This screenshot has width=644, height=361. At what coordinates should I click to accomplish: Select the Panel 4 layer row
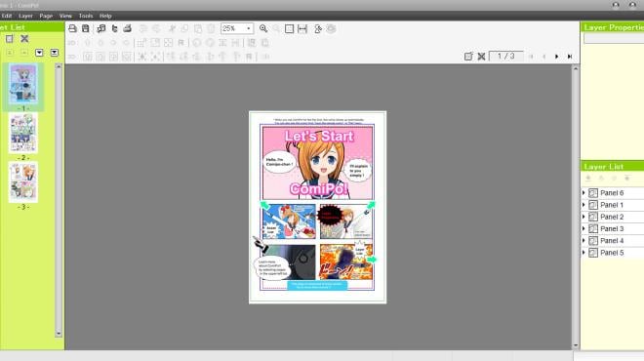coord(613,240)
